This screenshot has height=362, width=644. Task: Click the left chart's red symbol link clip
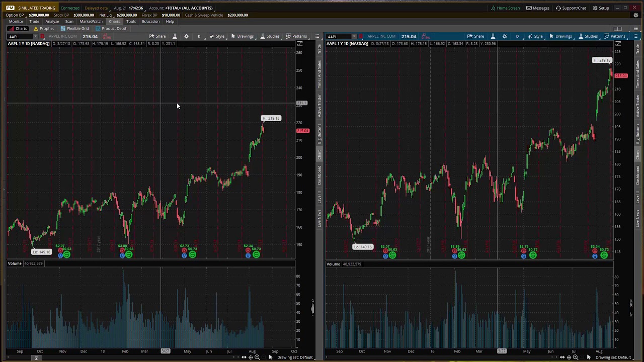43,37
